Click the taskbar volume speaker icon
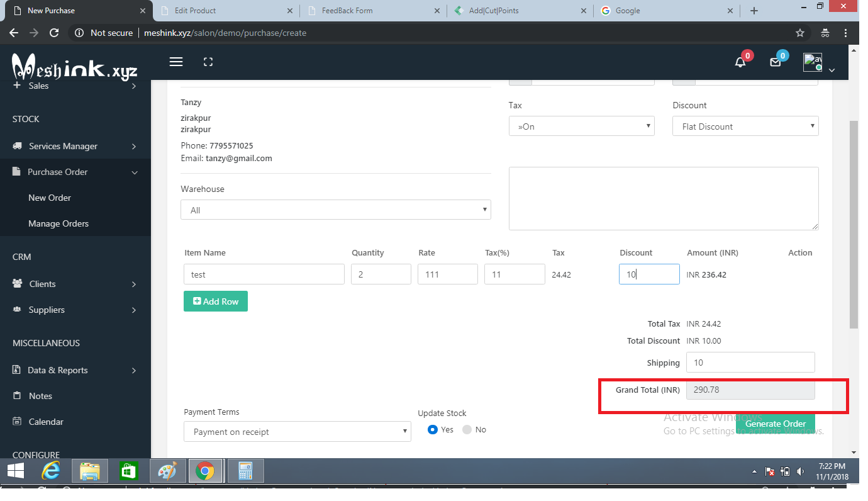Viewport: 868px width, 501px height. (x=800, y=471)
